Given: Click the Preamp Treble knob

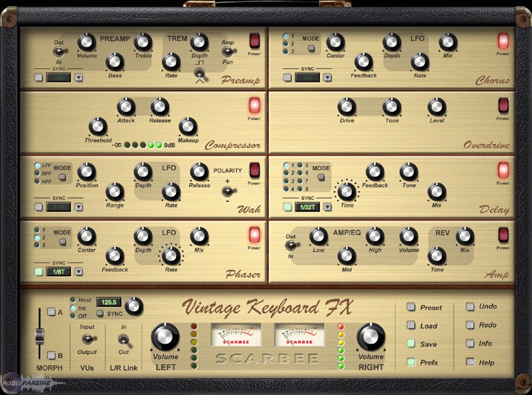Looking at the screenshot, I should coord(143,42).
